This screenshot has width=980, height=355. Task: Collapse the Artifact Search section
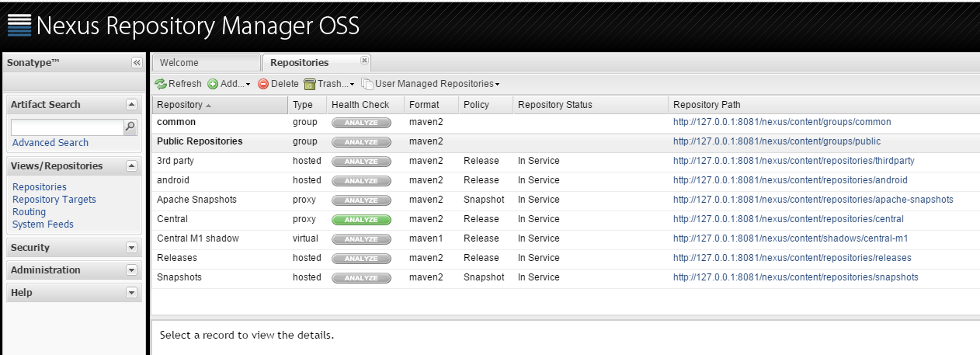click(x=131, y=104)
